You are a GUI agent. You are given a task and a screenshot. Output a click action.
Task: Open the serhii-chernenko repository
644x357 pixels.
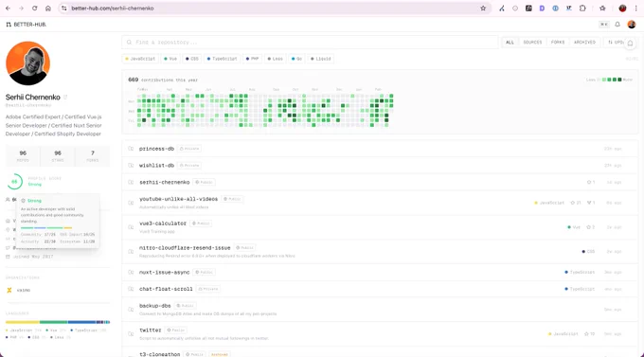click(x=164, y=182)
